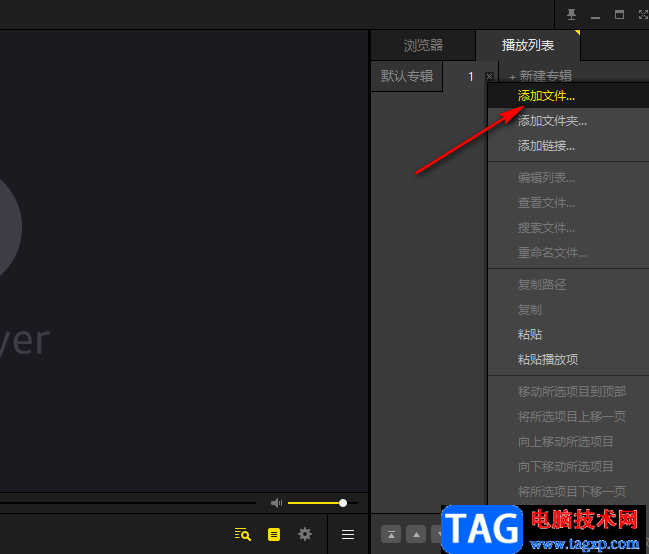Viewport: 649px width, 554px height.
Task: Minimize the player window
Action: coord(595,17)
